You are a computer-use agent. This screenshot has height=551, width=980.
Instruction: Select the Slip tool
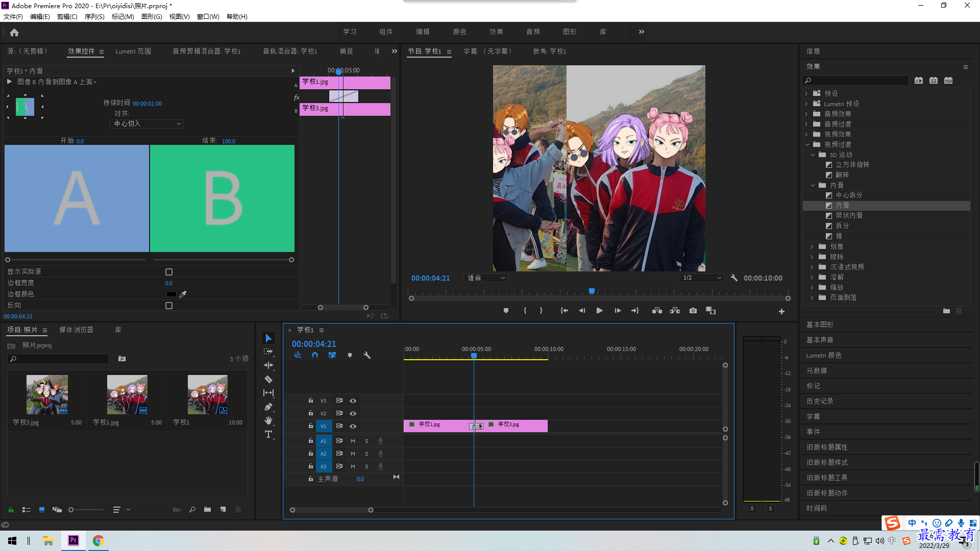coord(268,393)
